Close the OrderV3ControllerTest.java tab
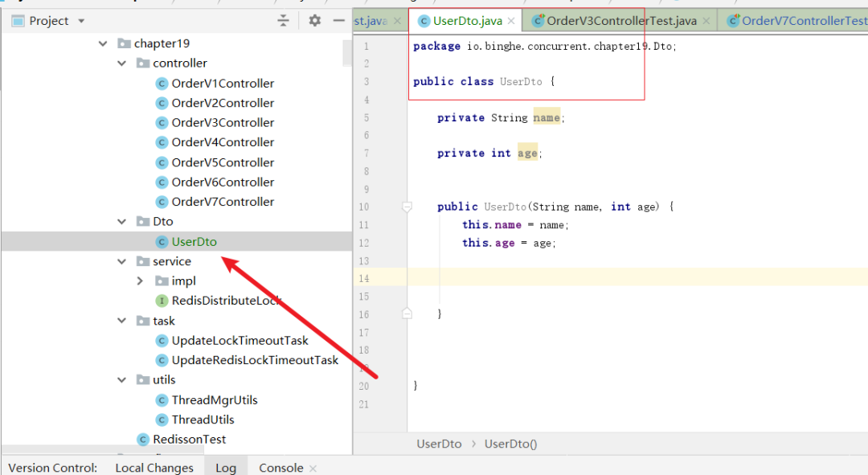Image resolution: width=868 pixels, height=475 pixels. point(706,21)
